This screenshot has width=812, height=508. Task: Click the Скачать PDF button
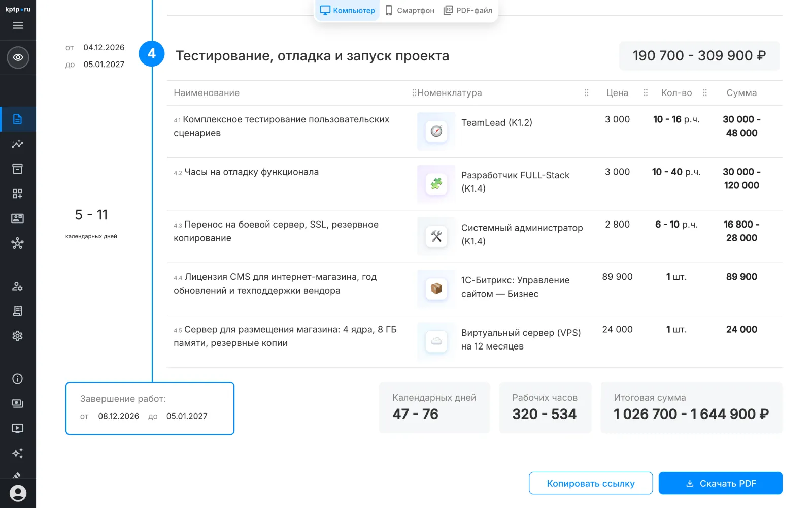pyautogui.click(x=721, y=483)
